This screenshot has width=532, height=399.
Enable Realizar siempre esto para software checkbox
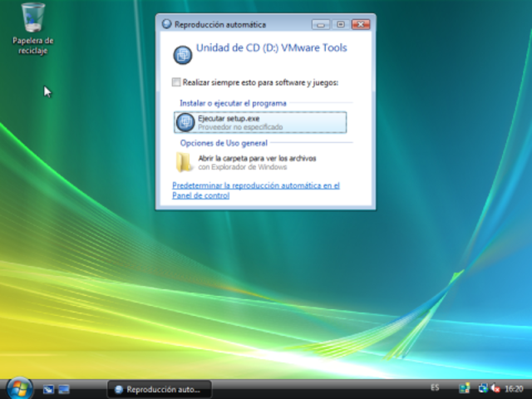(176, 82)
